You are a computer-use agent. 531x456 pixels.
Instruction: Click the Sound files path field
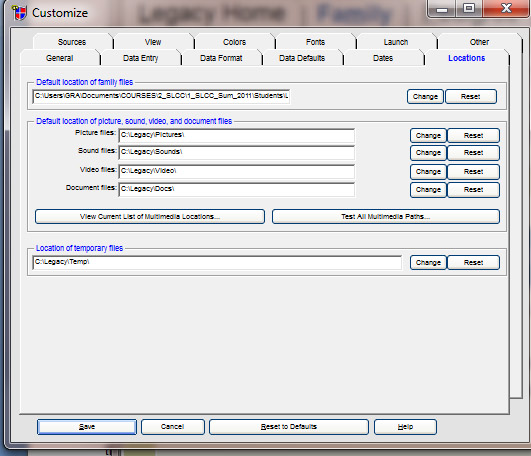pyautogui.click(x=237, y=152)
